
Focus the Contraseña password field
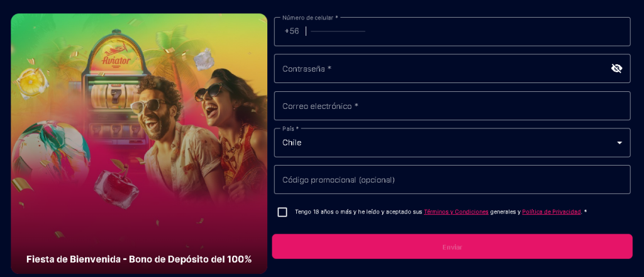tap(440, 69)
